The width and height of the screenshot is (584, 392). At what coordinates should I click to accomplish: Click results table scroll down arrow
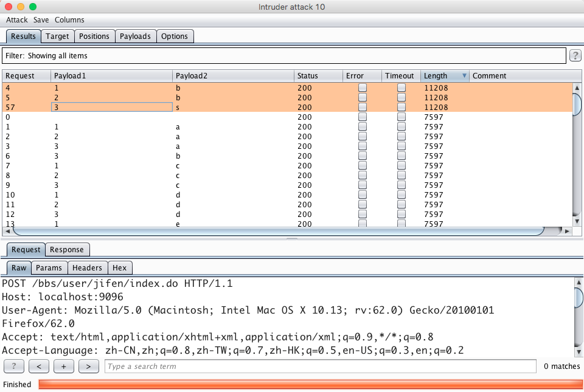tap(577, 221)
